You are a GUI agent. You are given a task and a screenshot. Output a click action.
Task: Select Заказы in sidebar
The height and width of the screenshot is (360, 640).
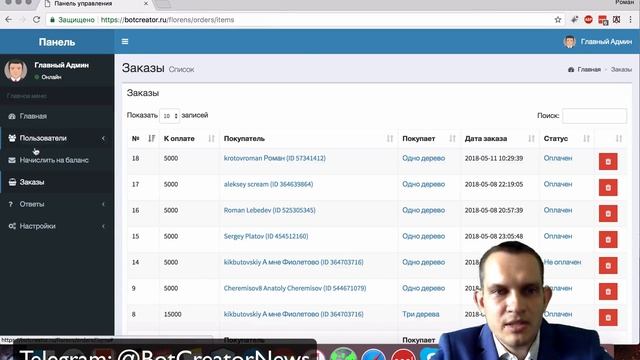[57, 182]
